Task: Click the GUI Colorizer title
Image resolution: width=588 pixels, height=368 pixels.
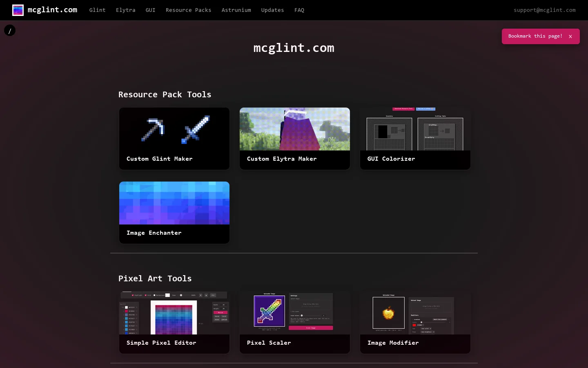Action: coord(391,159)
